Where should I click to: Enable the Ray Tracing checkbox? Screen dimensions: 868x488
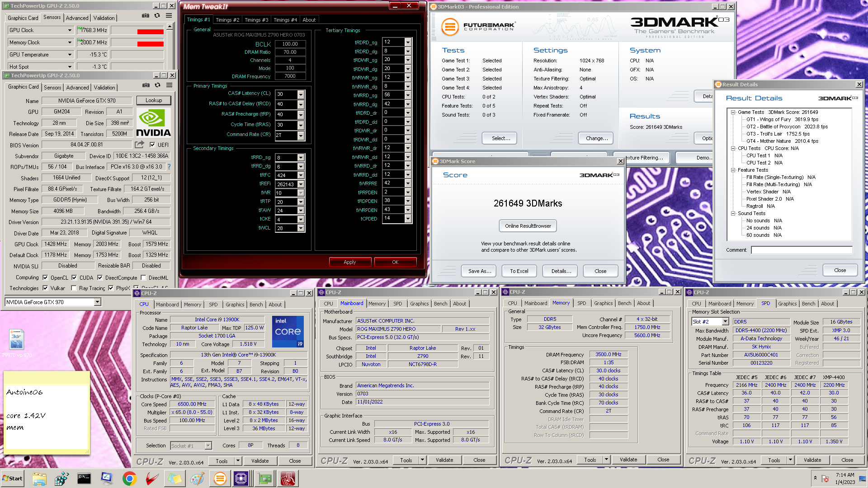click(74, 288)
